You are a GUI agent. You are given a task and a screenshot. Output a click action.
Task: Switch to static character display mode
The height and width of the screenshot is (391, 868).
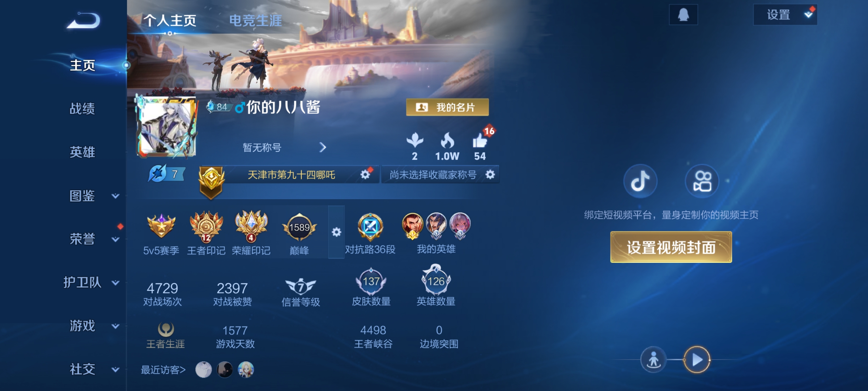pyautogui.click(x=653, y=360)
